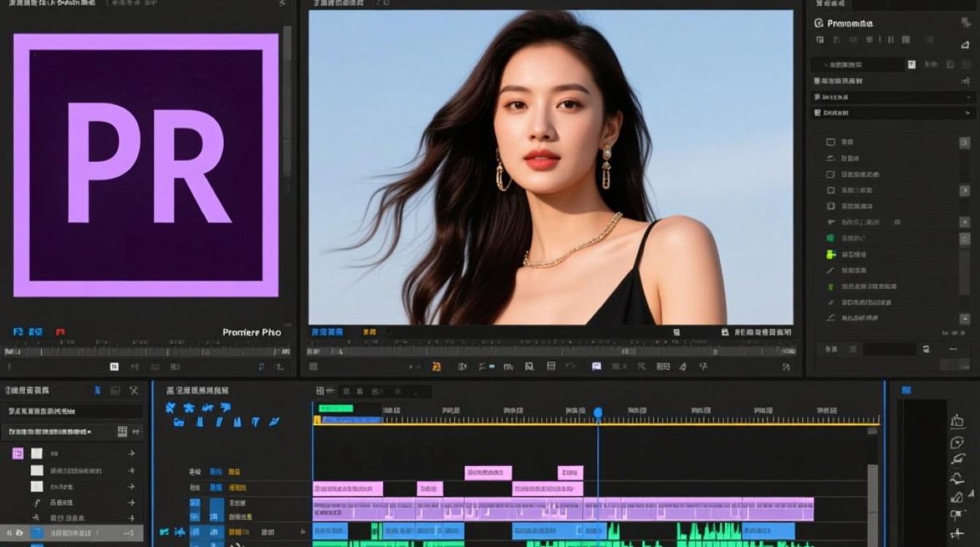
Task: Click the source monitor scrub bar below the logo
Action: (146, 351)
